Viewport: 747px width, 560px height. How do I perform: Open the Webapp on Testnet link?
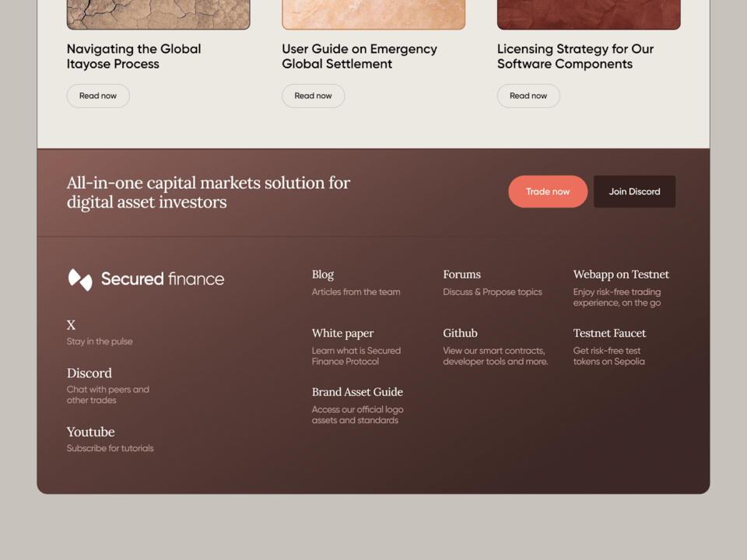pyautogui.click(x=621, y=275)
